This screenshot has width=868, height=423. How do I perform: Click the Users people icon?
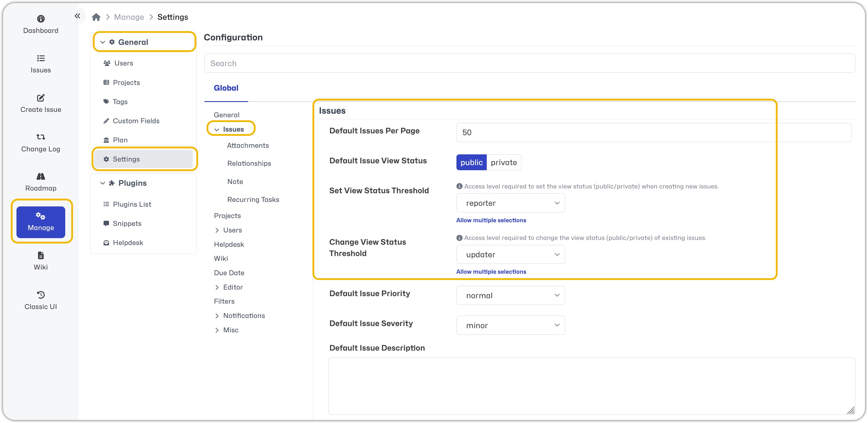[x=107, y=63]
